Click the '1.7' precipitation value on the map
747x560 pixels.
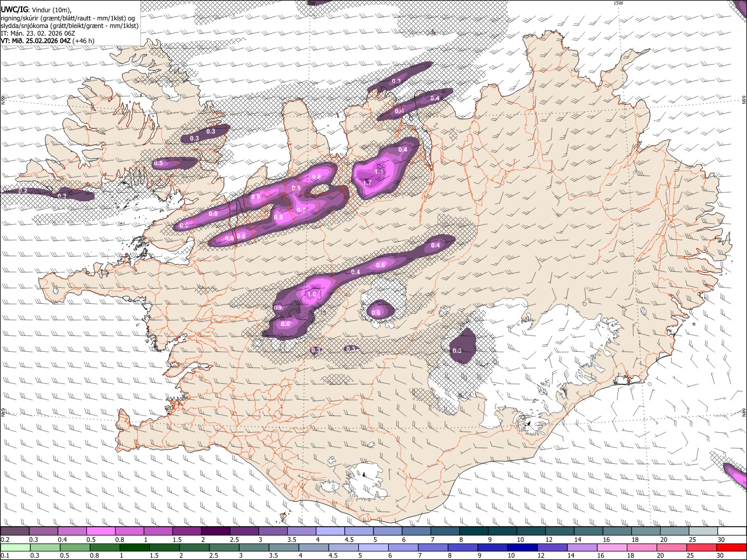367,183
